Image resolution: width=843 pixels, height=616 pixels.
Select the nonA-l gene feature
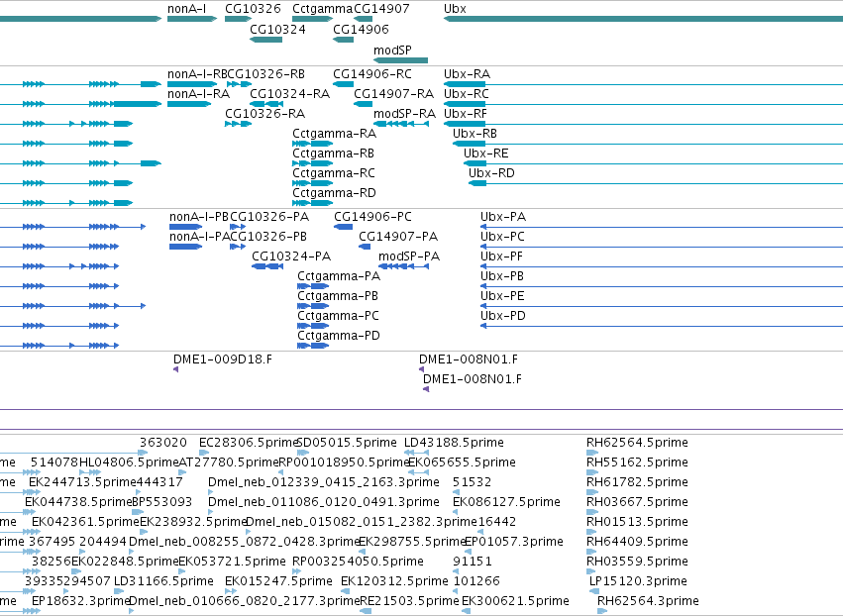coord(192,19)
